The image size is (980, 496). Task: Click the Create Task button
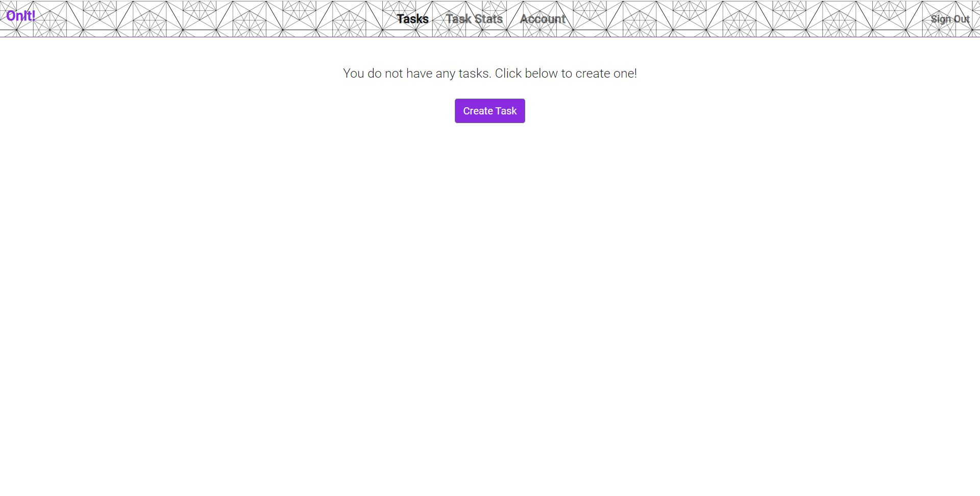point(490,111)
